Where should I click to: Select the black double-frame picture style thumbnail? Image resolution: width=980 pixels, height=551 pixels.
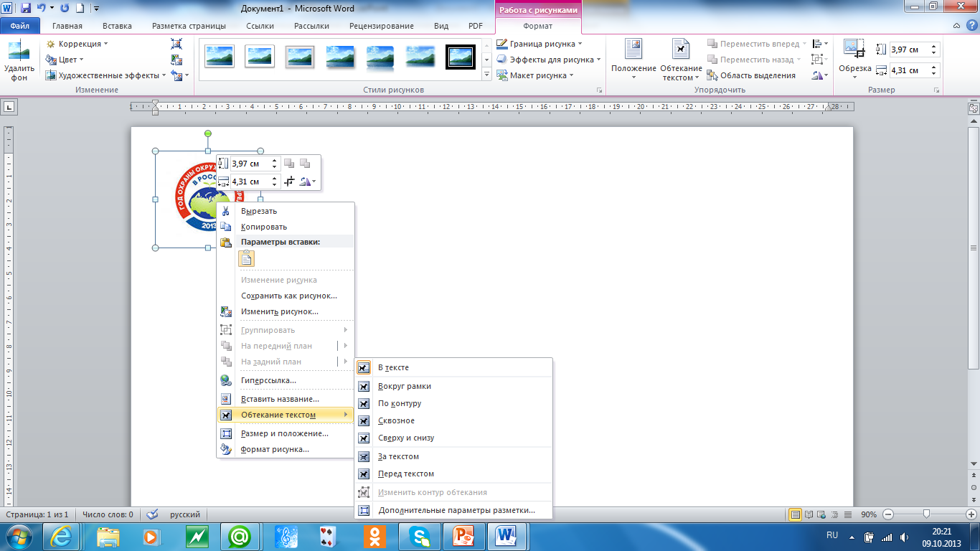(460, 57)
